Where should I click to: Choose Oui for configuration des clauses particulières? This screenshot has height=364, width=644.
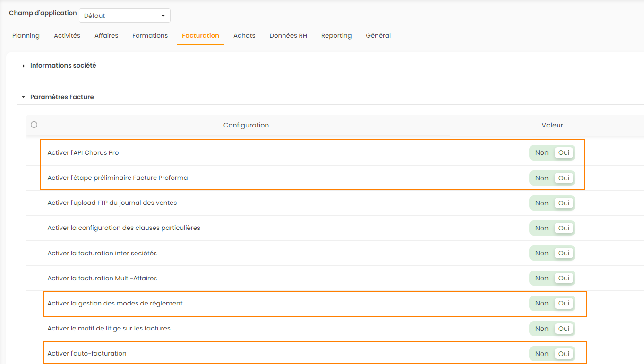click(564, 228)
